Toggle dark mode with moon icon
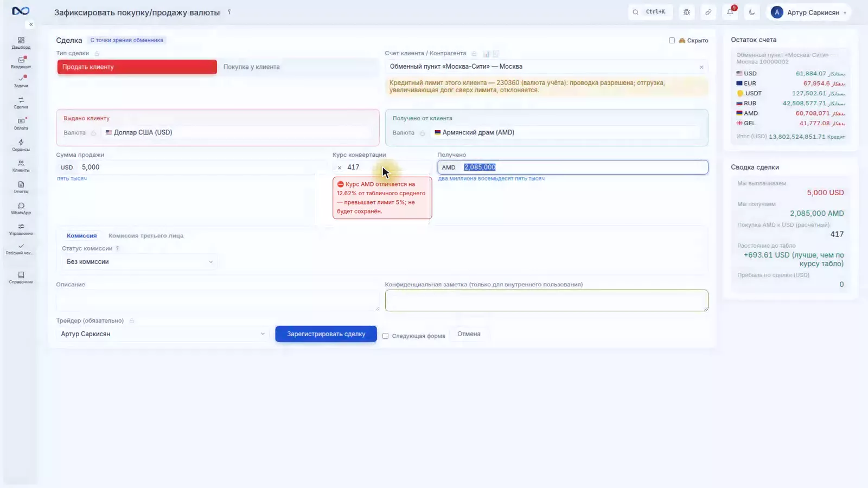The image size is (868, 488). (751, 12)
